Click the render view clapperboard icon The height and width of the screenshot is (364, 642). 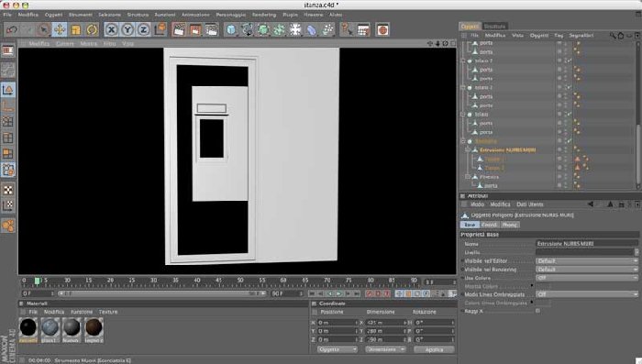pos(179,29)
